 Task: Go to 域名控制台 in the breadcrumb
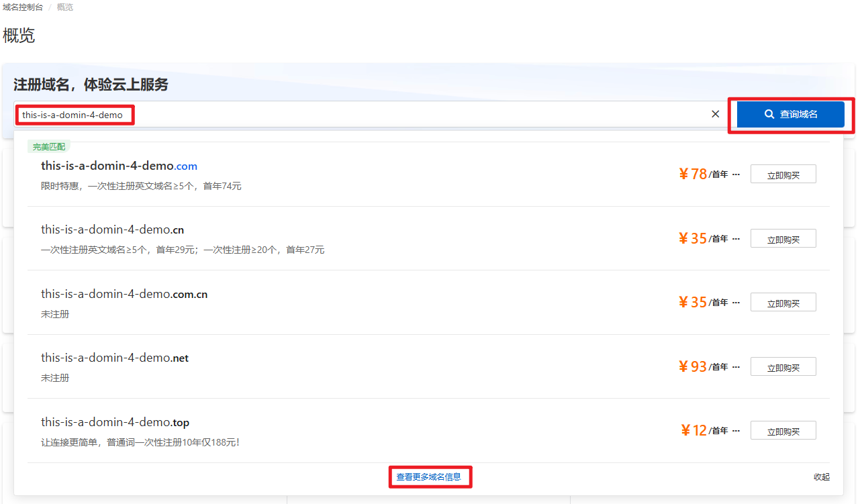click(x=23, y=7)
